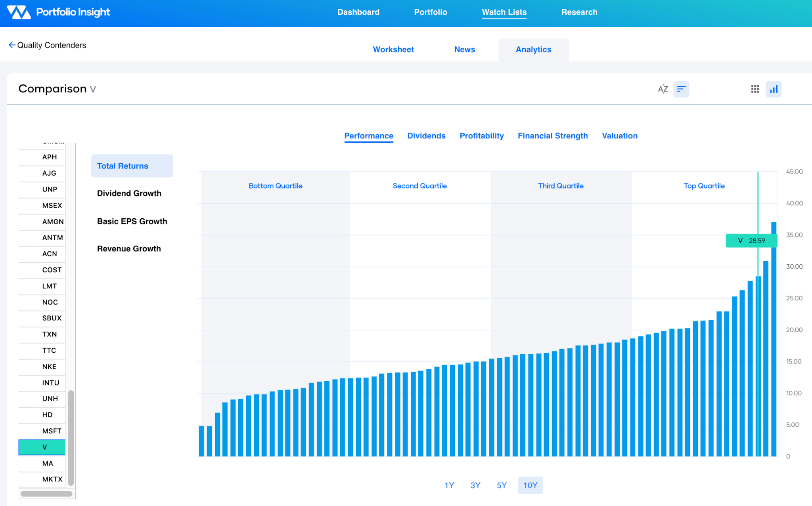812x506 pixels.
Task: Select the Dividends category tab
Action: [426, 136]
